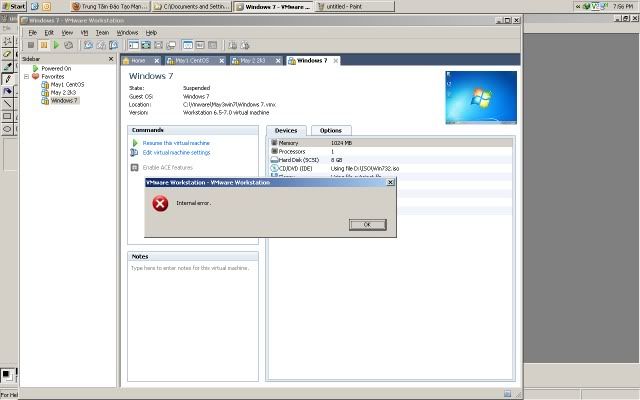
Task: Click the first icon after the view buttons
Action: click(x=232, y=45)
